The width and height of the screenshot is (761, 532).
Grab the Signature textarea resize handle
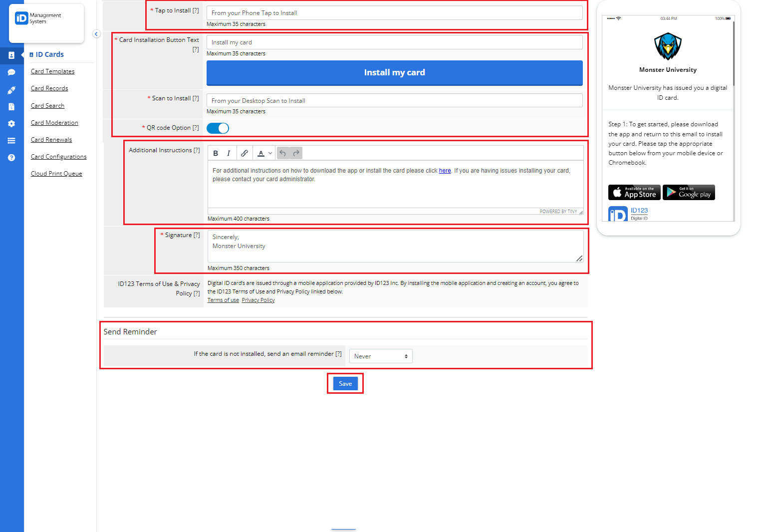[579, 259]
